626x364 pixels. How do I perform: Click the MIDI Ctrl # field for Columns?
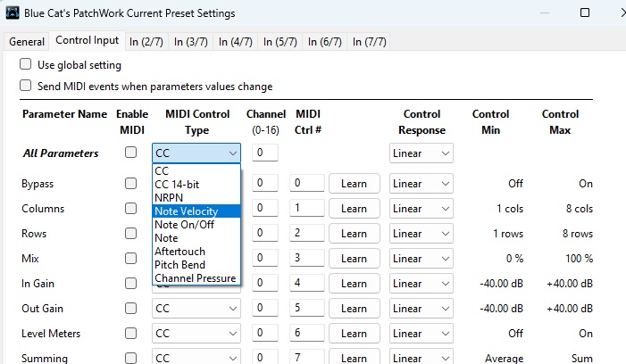click(307, 209)
